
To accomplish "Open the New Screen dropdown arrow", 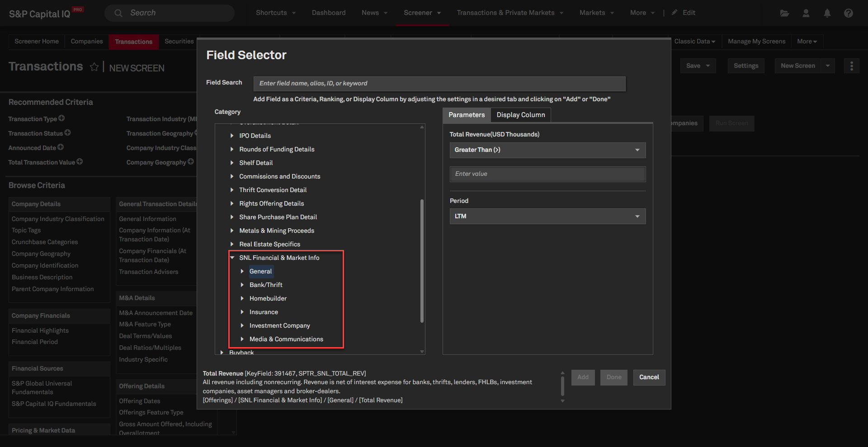I will (828, 66).
